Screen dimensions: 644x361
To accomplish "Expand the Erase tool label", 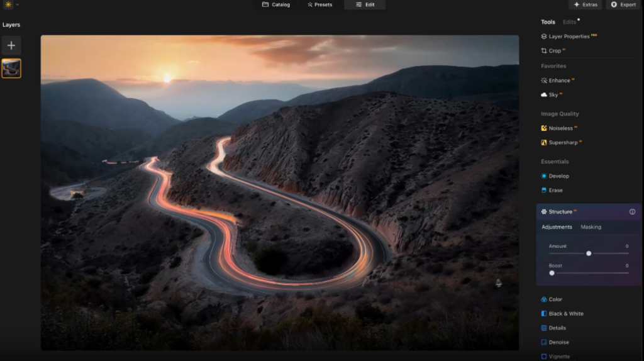I will pyautogui.click(x=555, y=190).
